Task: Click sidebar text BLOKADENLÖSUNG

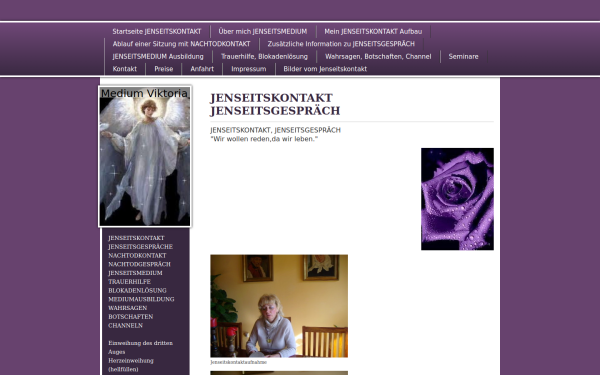Action: (x=137, y=291)
